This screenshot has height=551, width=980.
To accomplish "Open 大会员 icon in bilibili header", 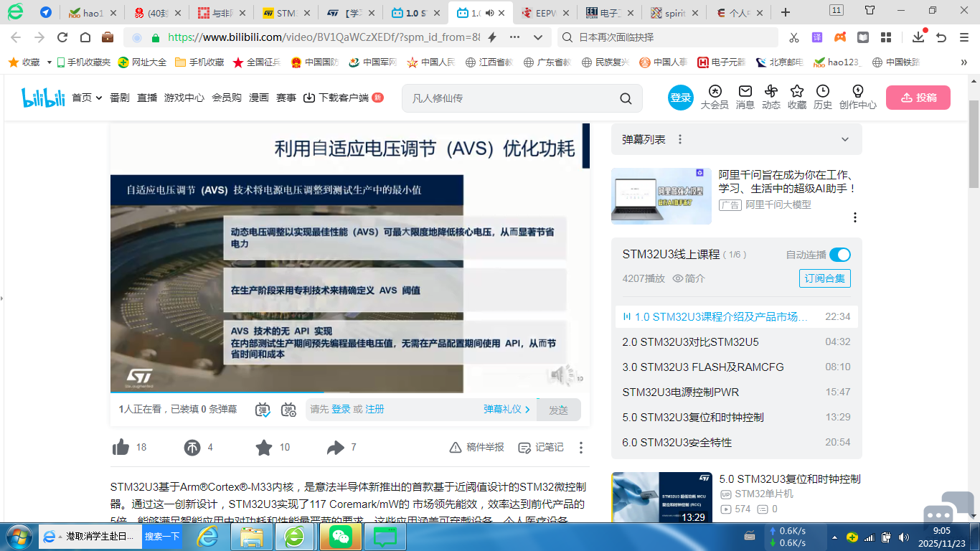I will (x=715, y=97).
